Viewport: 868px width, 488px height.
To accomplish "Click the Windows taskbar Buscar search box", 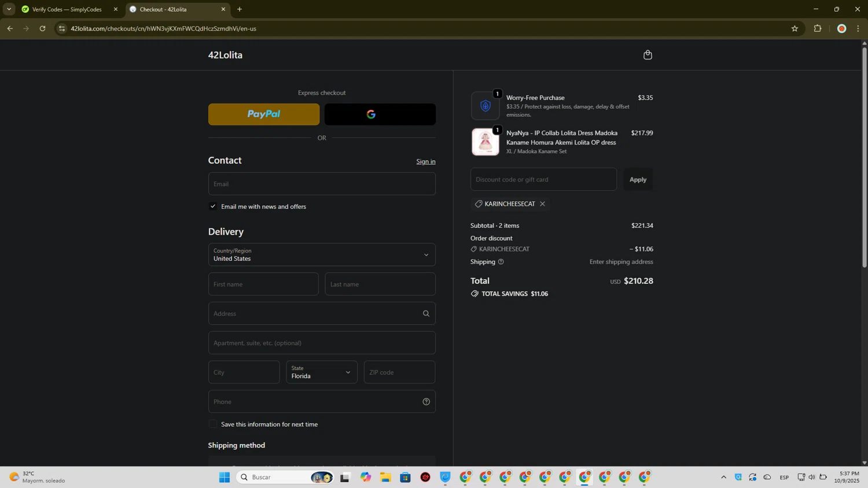I will tap(285, 477).
